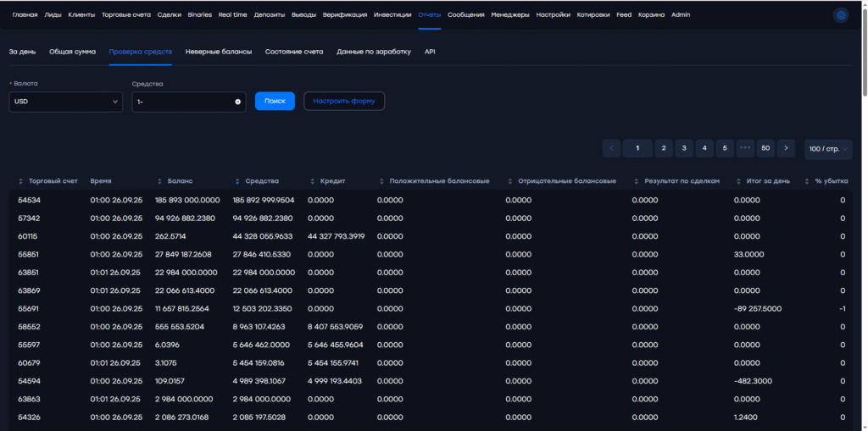
Task: Click the Настроить форму button
Action: 344,102
